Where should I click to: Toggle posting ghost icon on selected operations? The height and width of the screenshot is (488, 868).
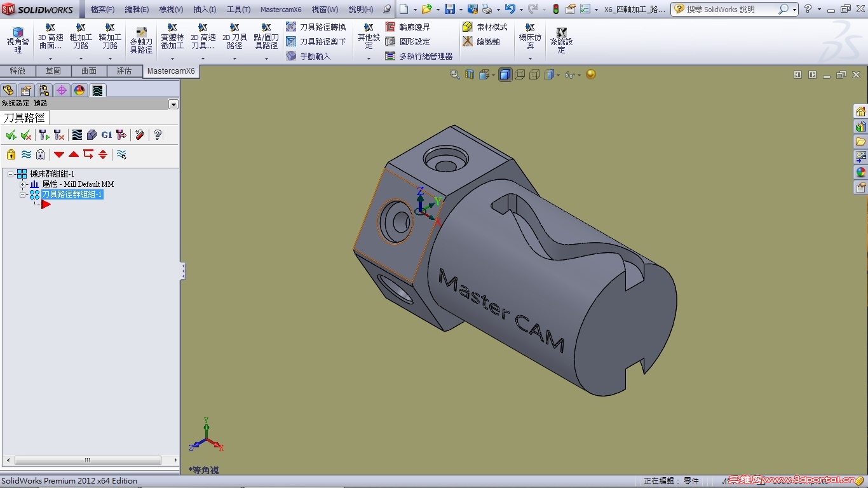(41, 154)
